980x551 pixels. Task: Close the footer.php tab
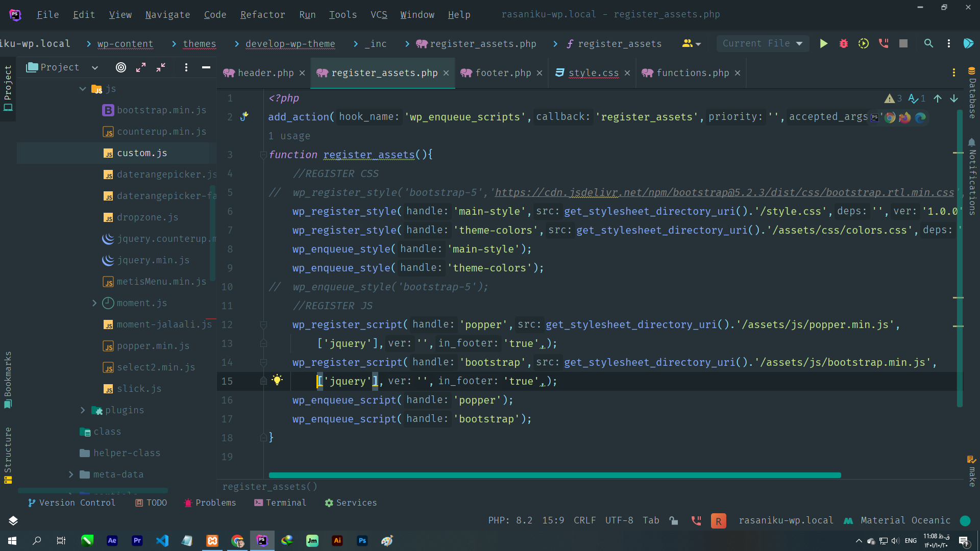[540, 73]
